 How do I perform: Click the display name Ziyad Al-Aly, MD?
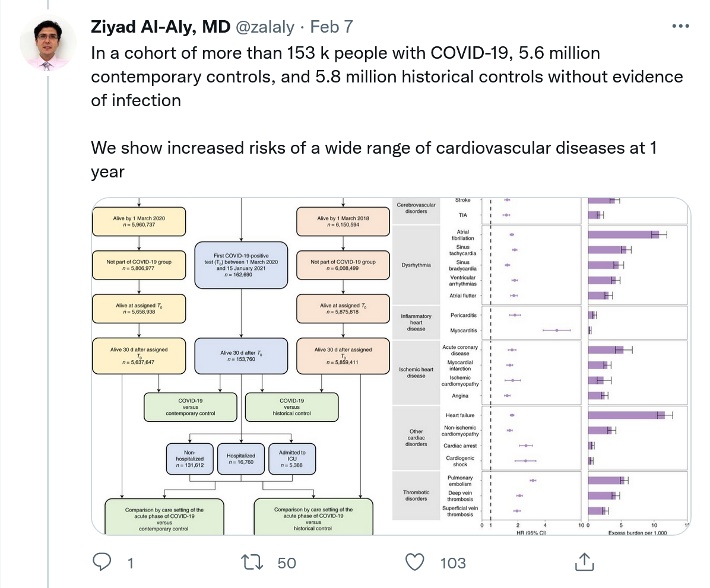point(160,27)
